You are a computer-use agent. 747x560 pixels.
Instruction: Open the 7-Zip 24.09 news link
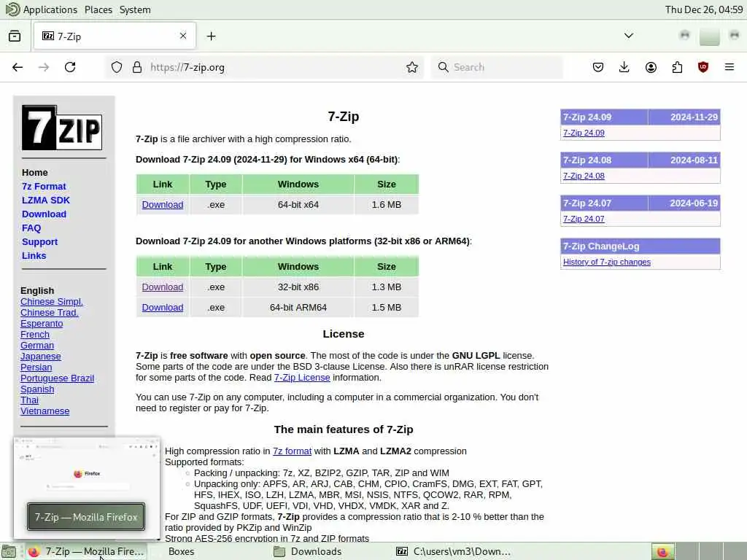tap(584, 133)
